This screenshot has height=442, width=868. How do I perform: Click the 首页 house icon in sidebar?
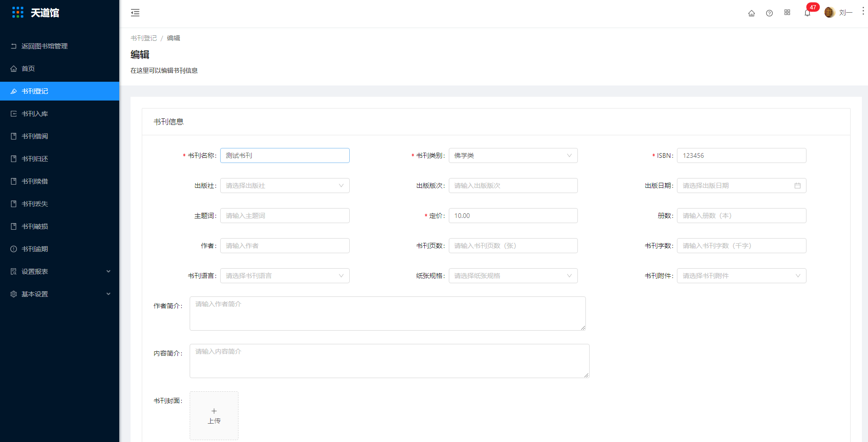[14, 69]
